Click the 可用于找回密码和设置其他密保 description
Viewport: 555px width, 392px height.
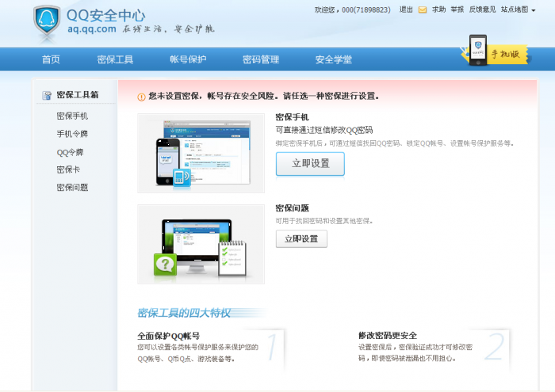click(x=324, y=221)
